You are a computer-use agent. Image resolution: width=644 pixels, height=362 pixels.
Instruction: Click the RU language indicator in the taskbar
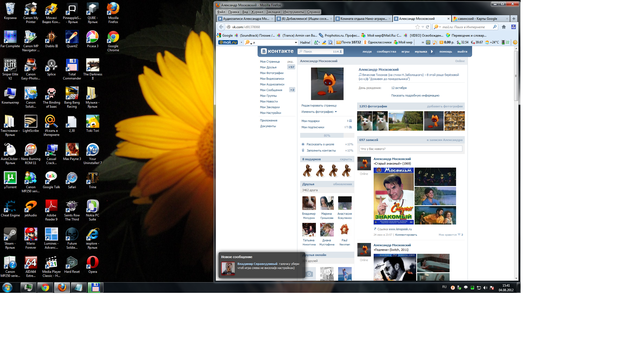point(444,287)
